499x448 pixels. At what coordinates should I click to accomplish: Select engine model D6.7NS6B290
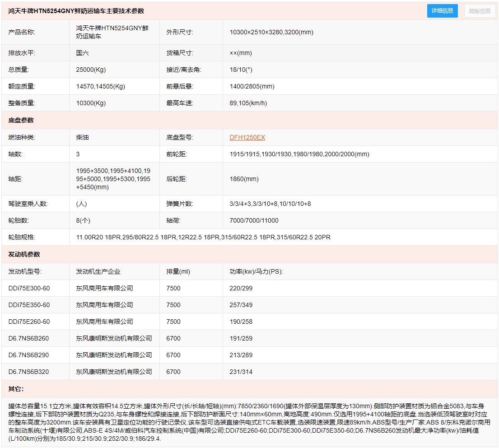coord(28,355)
